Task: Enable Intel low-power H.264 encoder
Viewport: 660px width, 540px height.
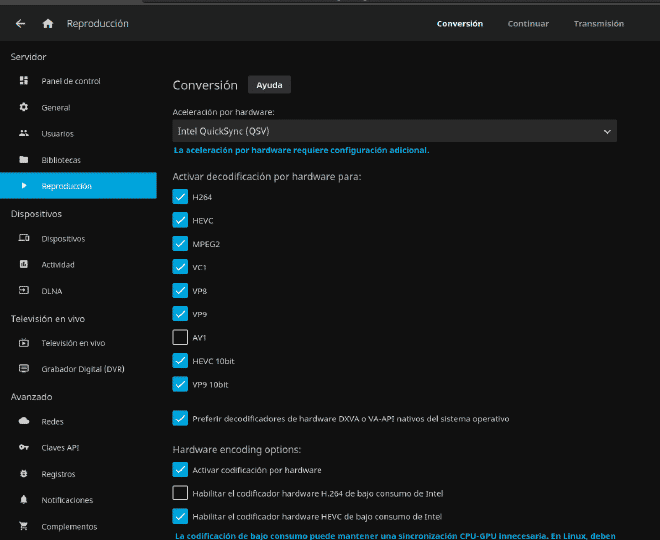Action: coord(180,493)
